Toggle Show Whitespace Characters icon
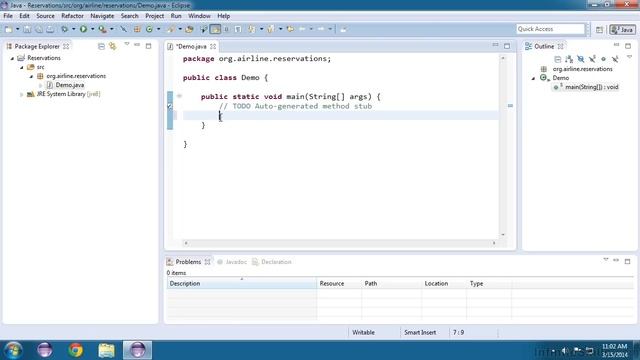The width and height of the screenshot is (640, 360). point(238,29)
